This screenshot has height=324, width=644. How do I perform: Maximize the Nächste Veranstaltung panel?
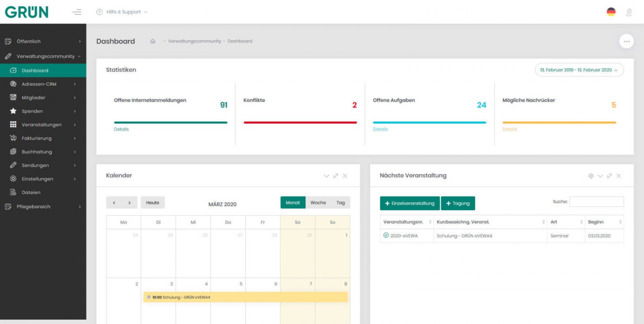[609, 176]
